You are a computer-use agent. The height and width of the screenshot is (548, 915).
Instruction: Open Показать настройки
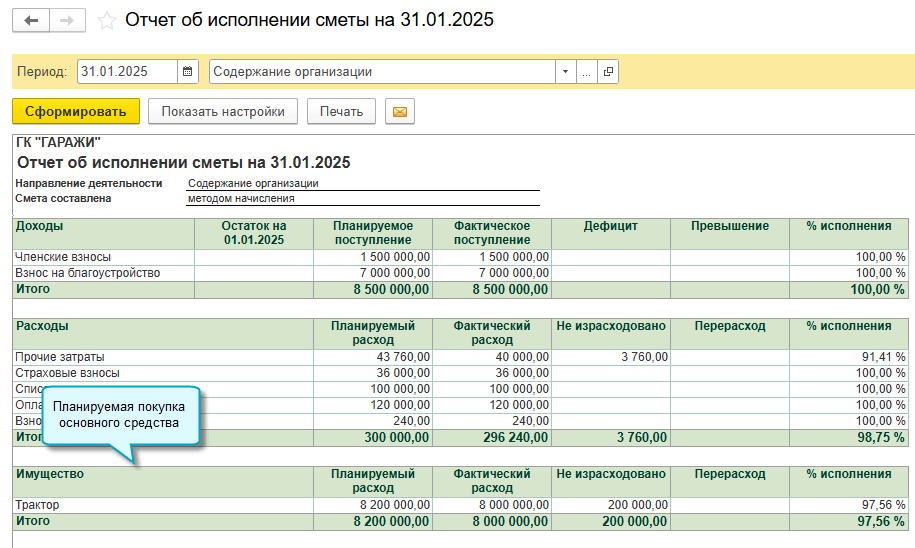tap(223, 111)
